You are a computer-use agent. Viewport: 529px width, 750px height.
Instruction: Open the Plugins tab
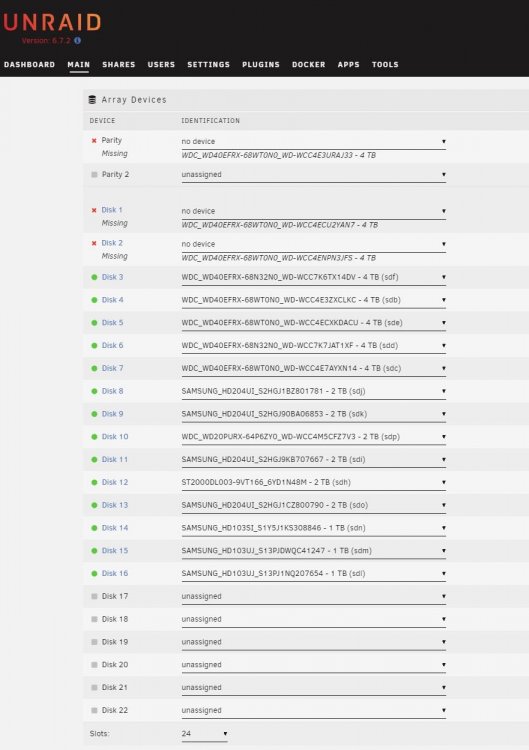click(261, 65)
